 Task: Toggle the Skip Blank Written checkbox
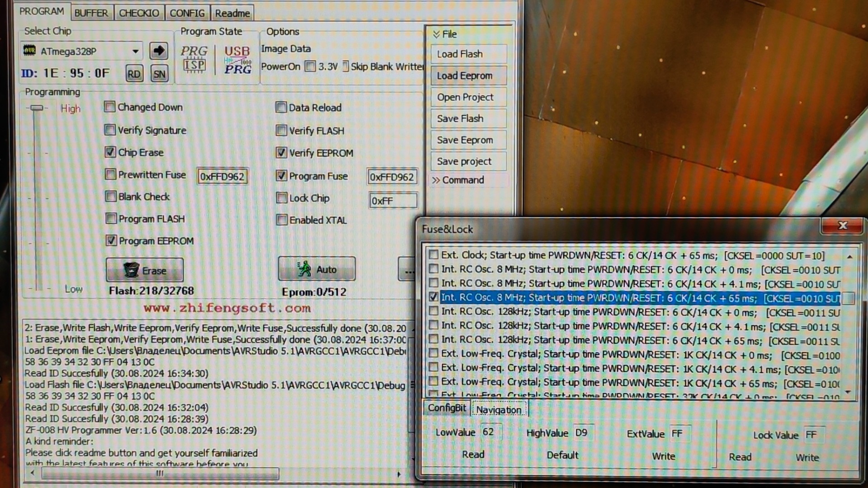pos(346,66)
